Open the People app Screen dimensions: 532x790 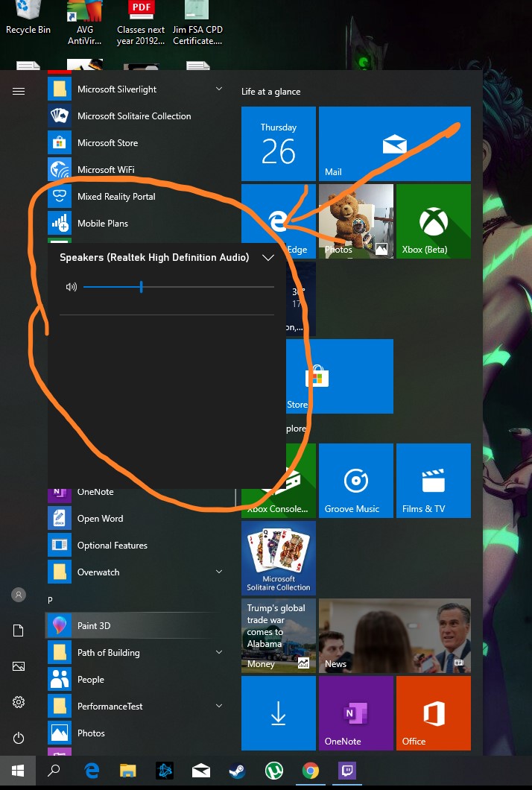coord(136,679)
